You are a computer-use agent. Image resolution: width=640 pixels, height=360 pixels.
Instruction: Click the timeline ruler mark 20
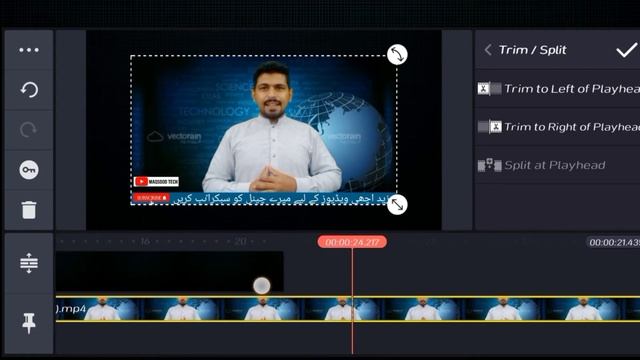[x=240, y=241]
